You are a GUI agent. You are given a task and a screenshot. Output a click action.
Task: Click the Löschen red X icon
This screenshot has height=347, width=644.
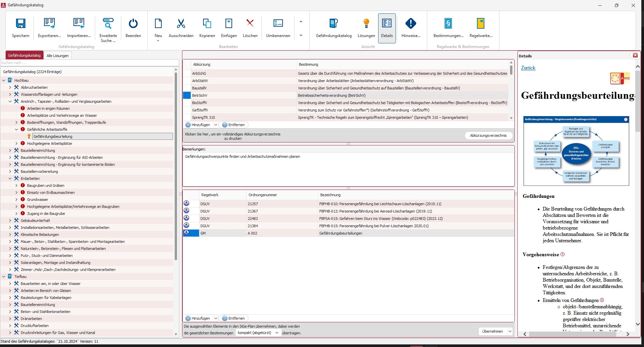coord(250,23)
